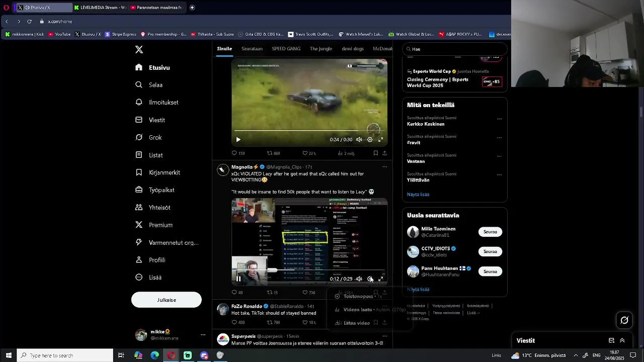The width and height of the screenshot is (644, 362).
Task: Open Viestit messages in sidebar
Action: tap(150, 120)
